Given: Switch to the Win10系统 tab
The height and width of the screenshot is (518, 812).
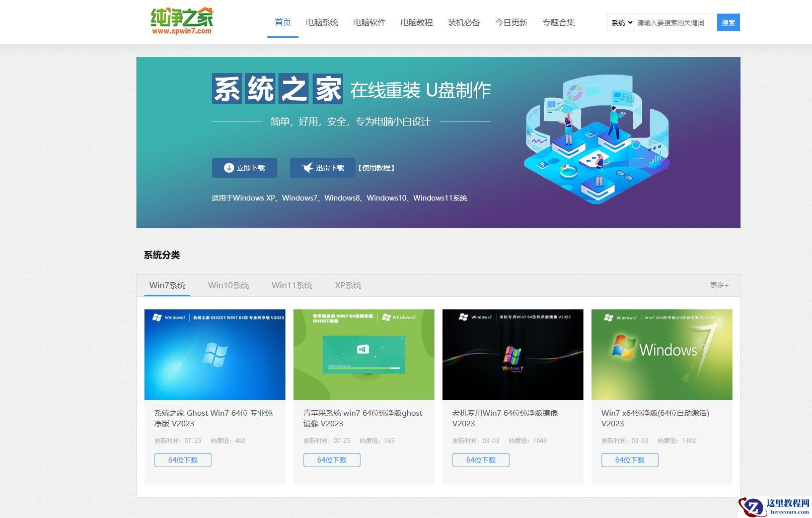Looking at the screenshot, I should click(229, 285).
